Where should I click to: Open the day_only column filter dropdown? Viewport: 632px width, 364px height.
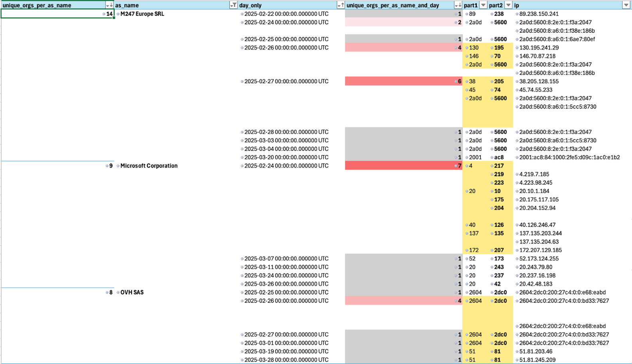(340, 5)
